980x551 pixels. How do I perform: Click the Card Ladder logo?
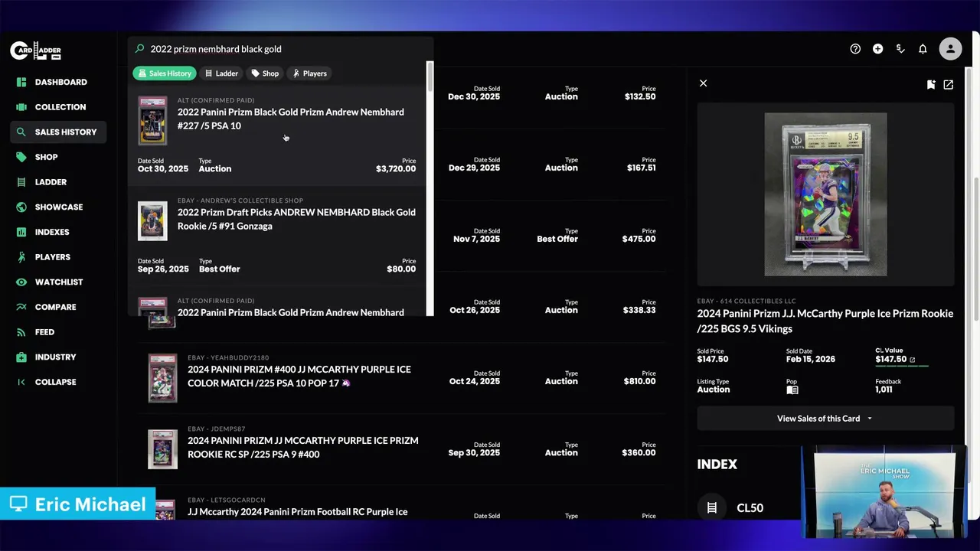(x=35, y=51)
